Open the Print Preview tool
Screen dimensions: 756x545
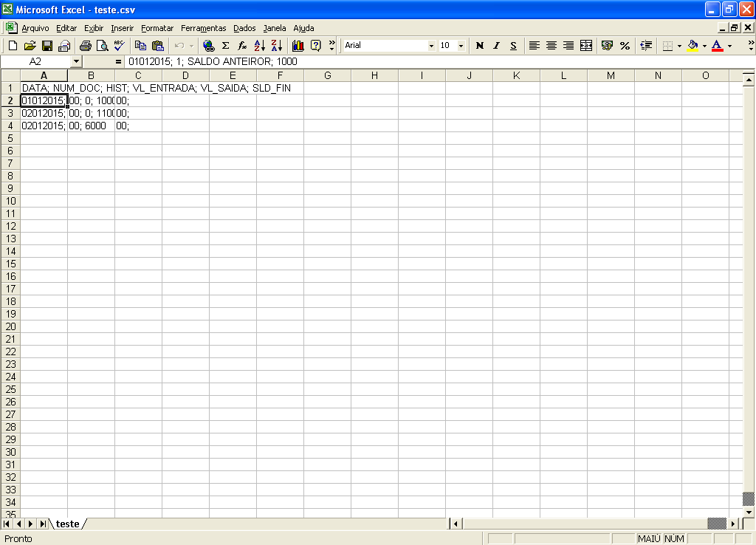(x=102, y=46)
